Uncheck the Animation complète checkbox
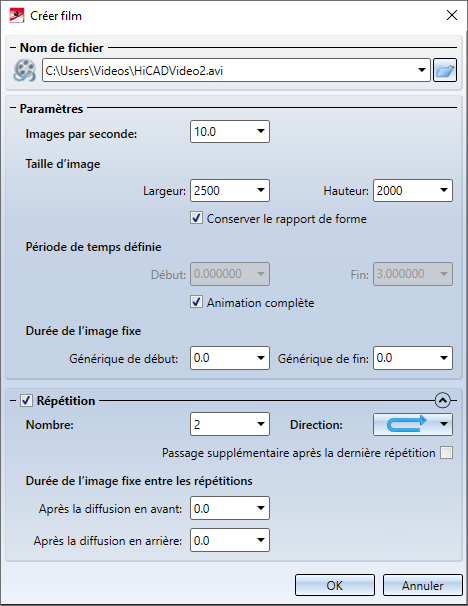Screen dimensions: 468x606 click(x=196, y=302)
